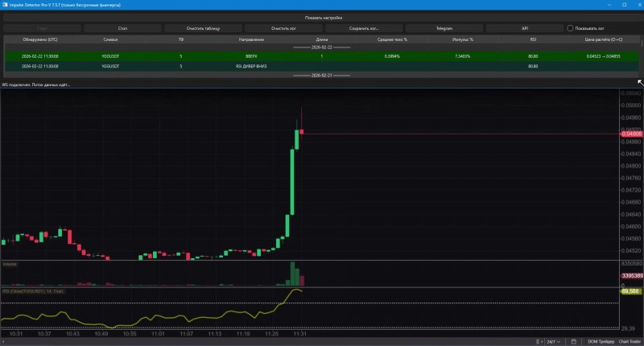Click the Стоп button

click(122, 28)
